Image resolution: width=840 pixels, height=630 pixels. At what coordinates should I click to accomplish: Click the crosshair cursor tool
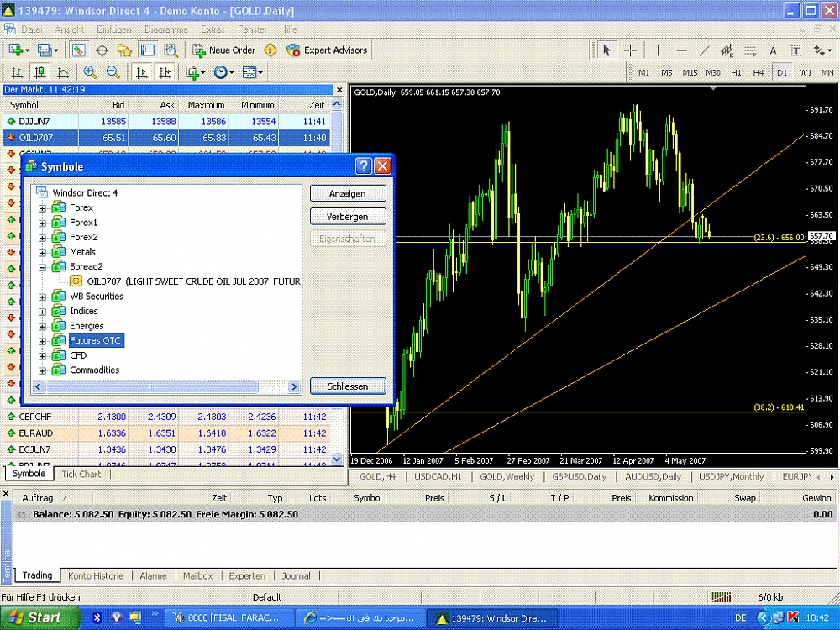tap(630, 50)
